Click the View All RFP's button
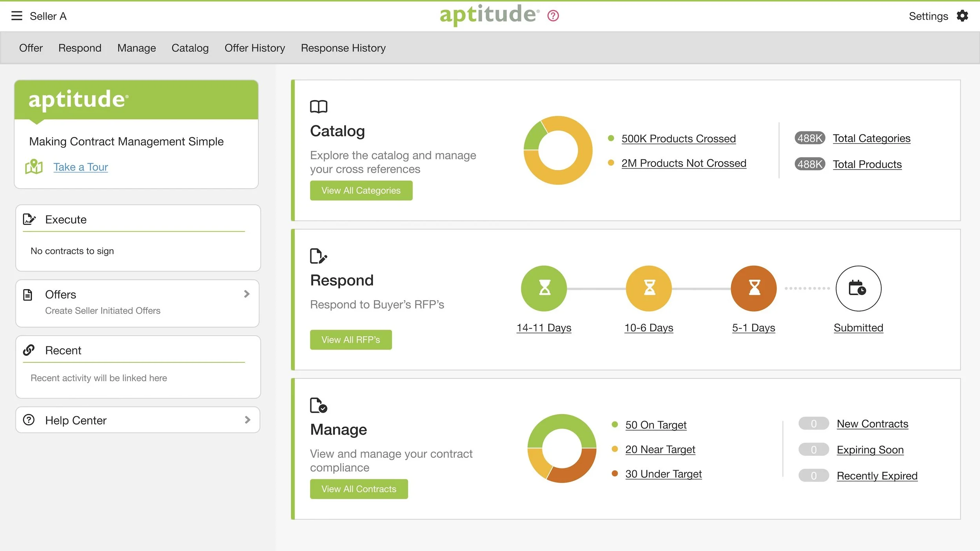 coord(351,340)
